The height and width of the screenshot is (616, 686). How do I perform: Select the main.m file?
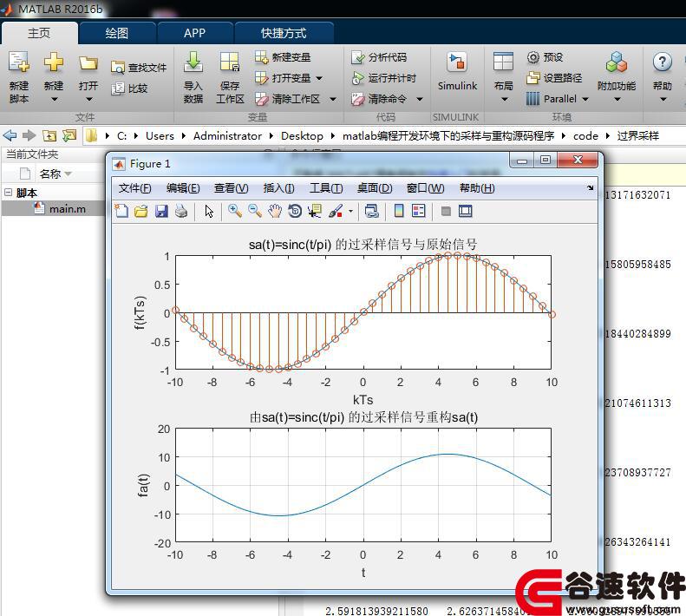tap(68, 209)
